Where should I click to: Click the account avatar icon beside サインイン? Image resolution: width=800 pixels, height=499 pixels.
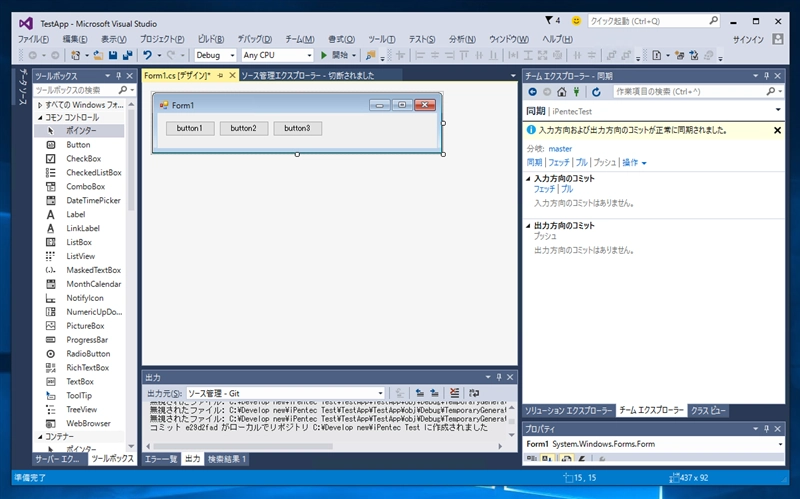[778, 39]
